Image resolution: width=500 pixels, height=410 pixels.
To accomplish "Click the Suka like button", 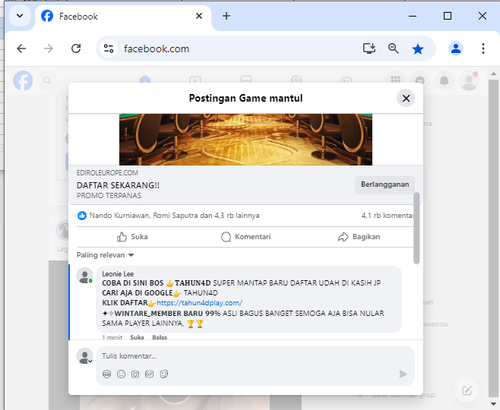I will [132, 237].
